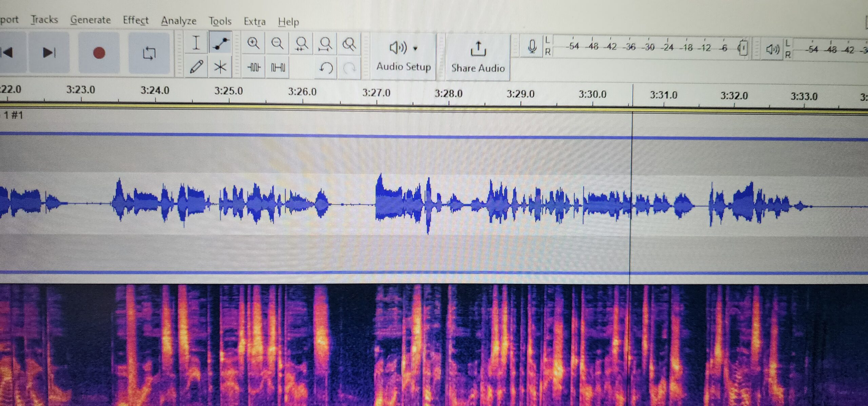This screenshot has width=868, height=406.
Task: Open the Tools menu
Action: point(220,21)
